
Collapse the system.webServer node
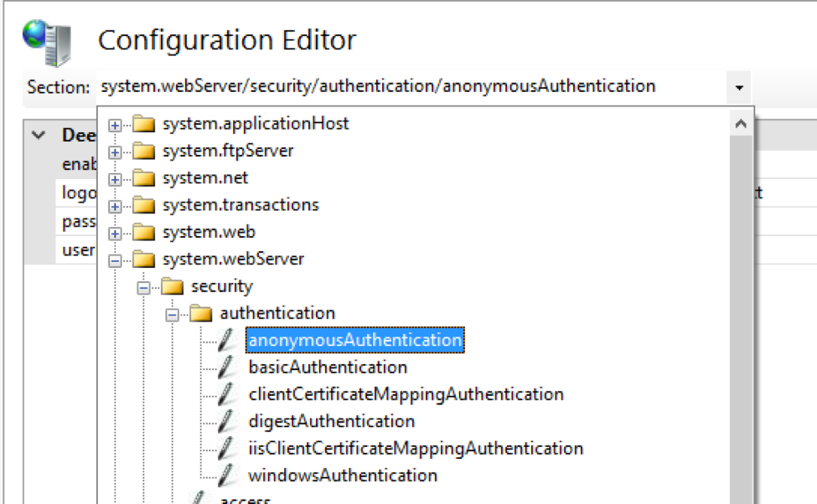[x=115, y=260]
